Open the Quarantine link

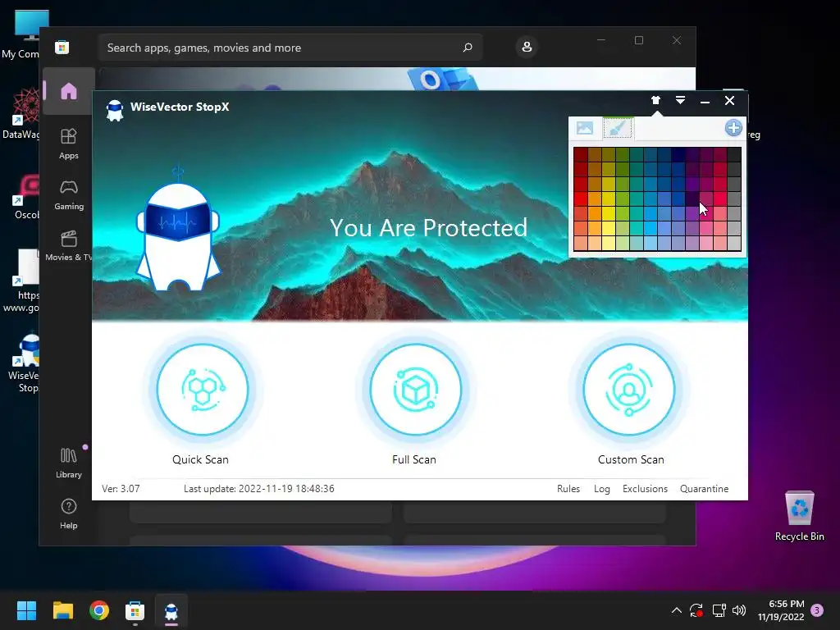tap(704, 489)
